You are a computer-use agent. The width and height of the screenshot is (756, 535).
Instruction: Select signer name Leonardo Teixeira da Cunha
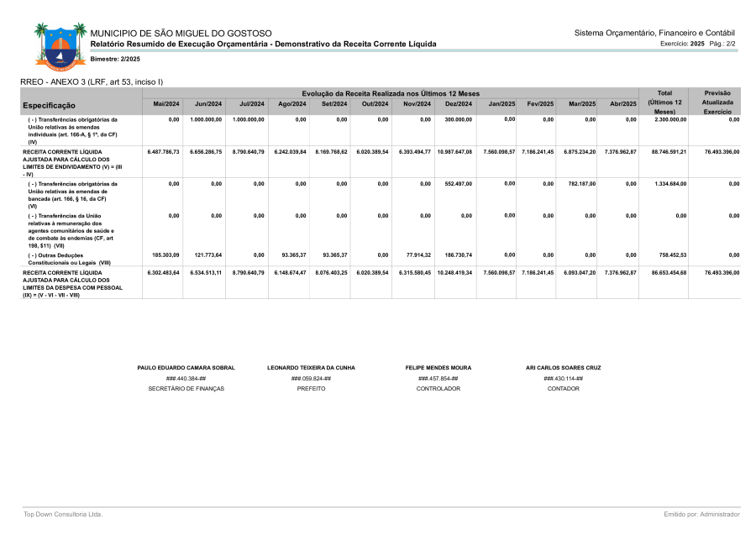point(311,368)
